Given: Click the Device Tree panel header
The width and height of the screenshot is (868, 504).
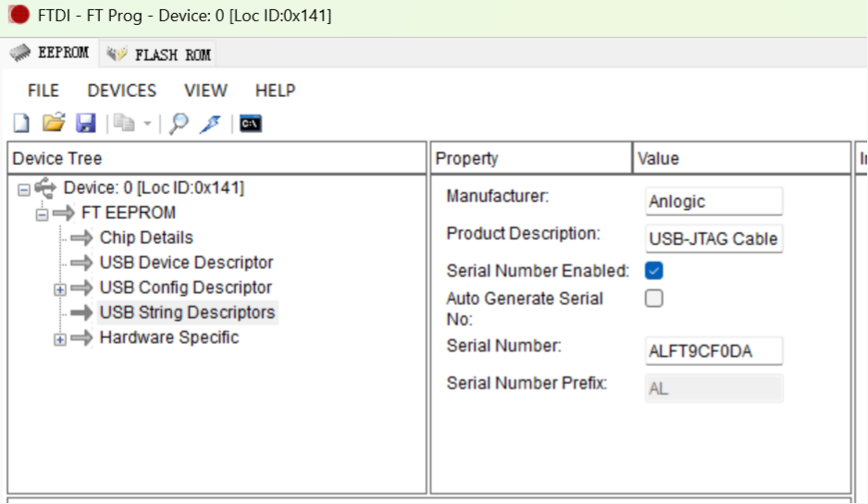Looking at the screenshot, I should coord(217,158).
